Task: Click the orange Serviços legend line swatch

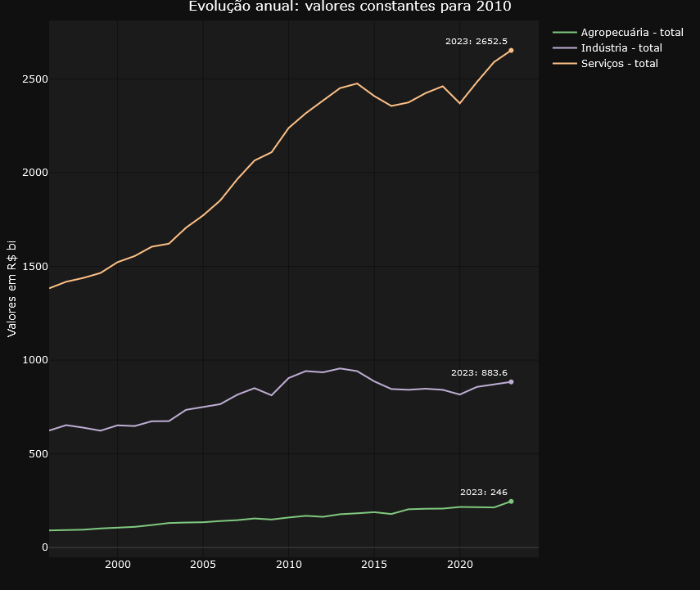Action: (x=565, y=63)
